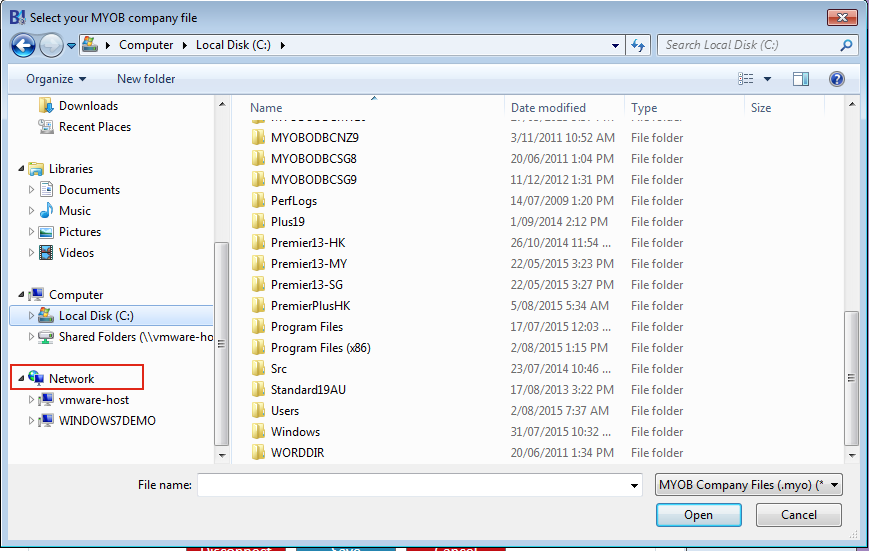The image size is (869, 551).
Task: Select the Videos library icon
Action: click(x=47, y=253)
